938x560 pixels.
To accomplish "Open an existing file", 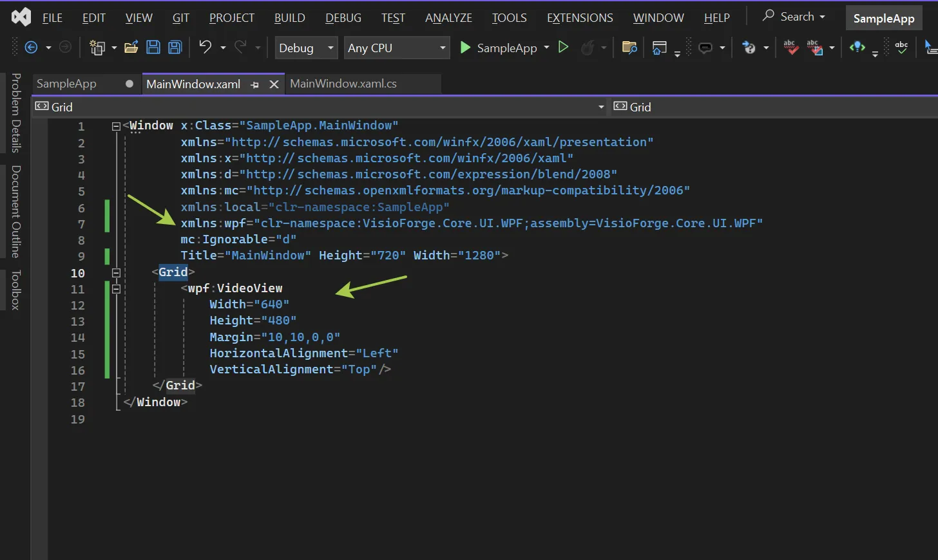I will click(131, 47).
